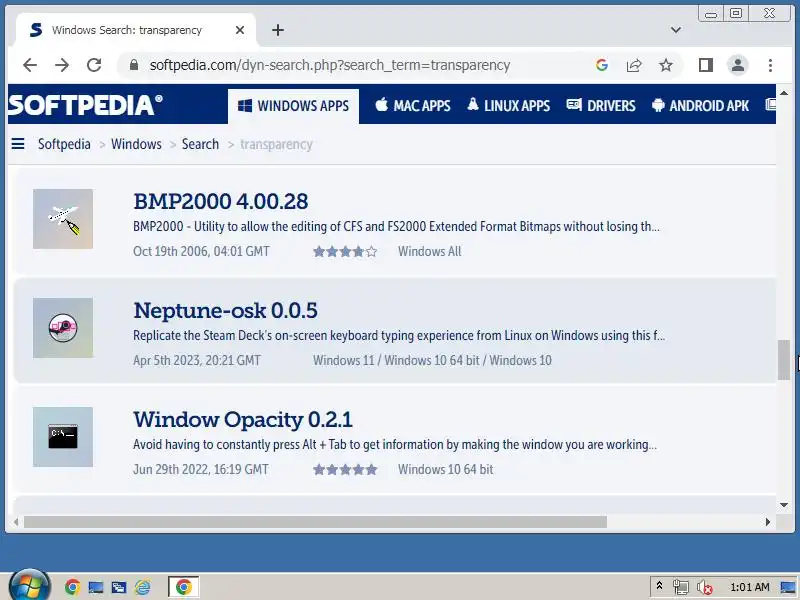Show hidden system tray icons
The width and height of the screenshot is (800, 600).
tap(659, 586)
